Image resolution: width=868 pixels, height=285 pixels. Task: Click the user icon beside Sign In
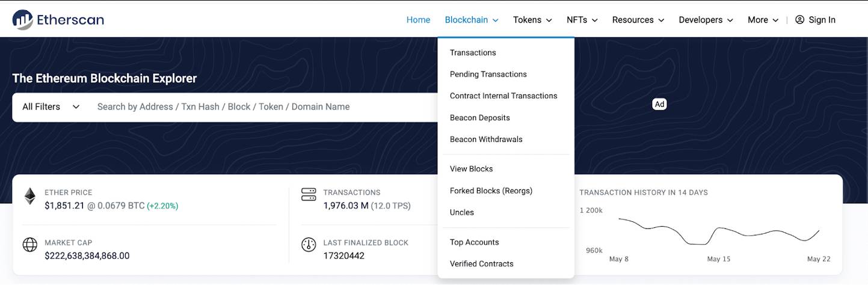(799, 20)
